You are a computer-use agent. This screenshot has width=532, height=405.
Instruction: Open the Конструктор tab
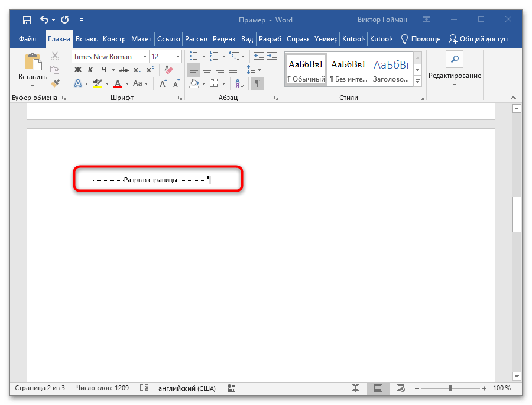click(114, 39)
